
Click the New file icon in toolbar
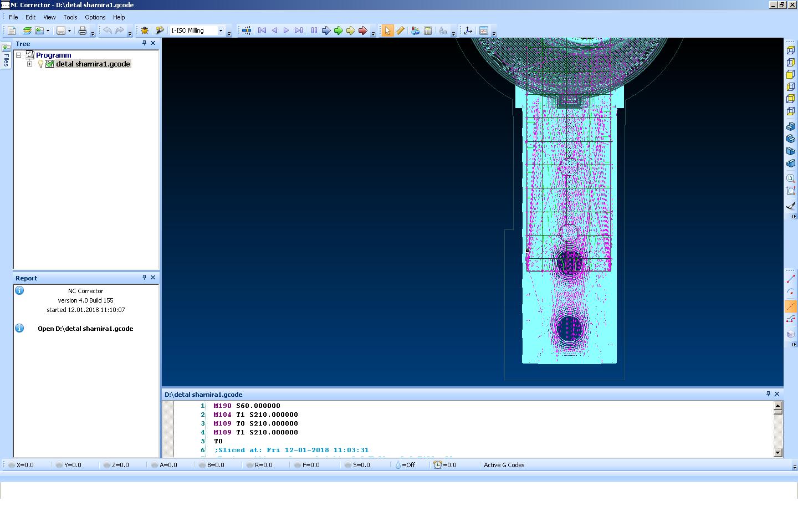(x=12, y=30)
